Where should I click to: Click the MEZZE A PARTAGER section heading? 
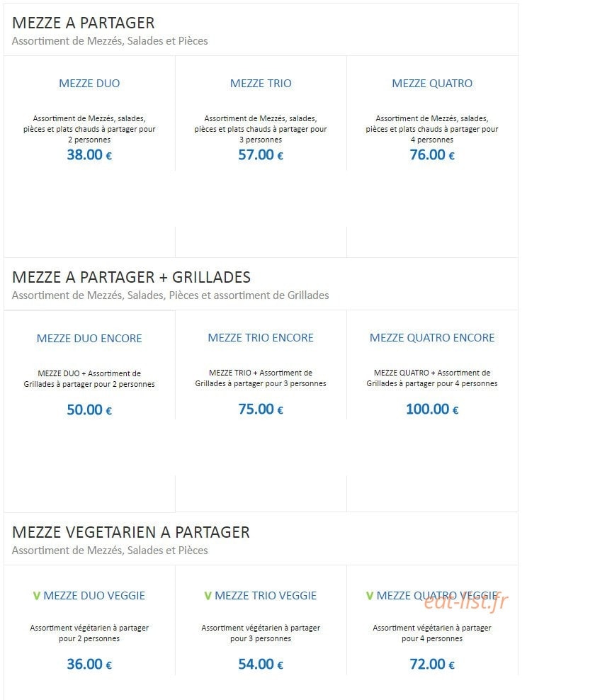(x=84, y=23)
